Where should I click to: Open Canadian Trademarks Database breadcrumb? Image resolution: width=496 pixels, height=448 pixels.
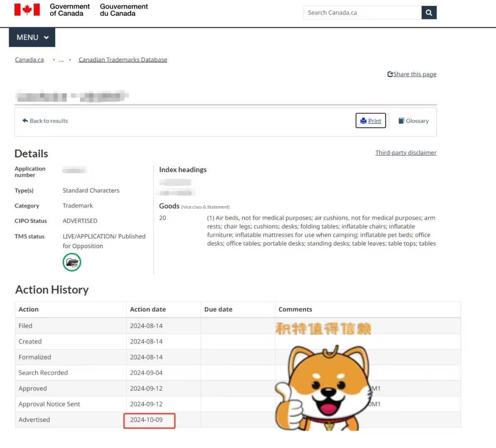[x=123, y=60]
